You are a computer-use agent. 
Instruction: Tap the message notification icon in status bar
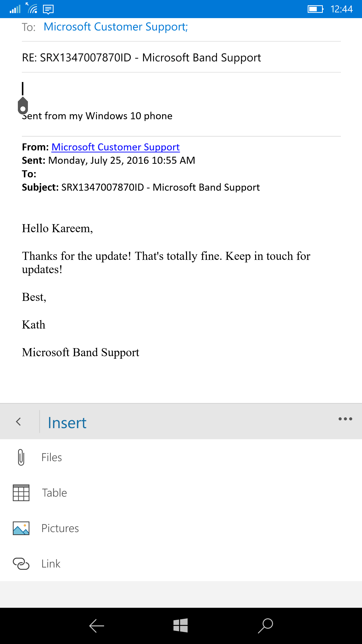pos(48,10)
